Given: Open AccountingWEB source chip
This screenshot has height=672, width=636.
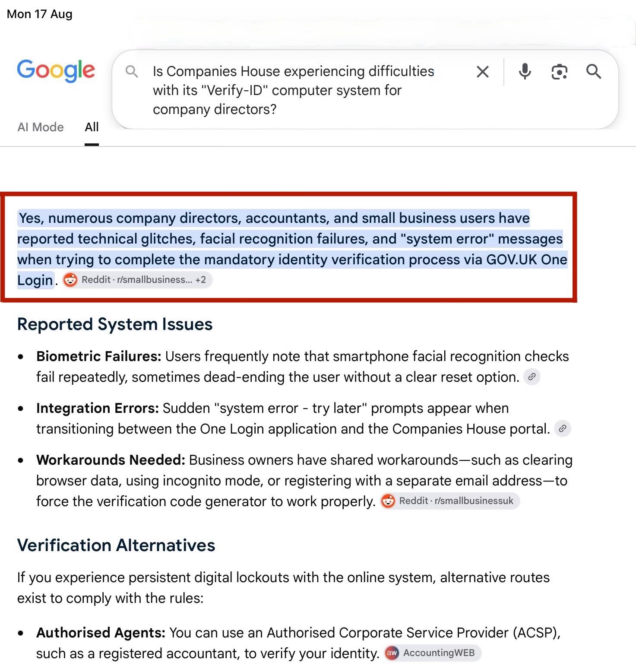Looking at the screenshot, I should click(x=433, y=653).
